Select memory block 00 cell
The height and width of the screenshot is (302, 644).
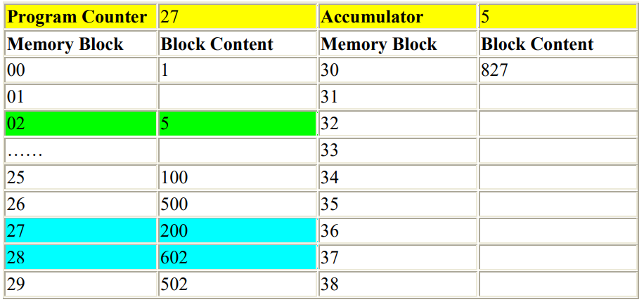pyautogui.click(x=81, y=70)
